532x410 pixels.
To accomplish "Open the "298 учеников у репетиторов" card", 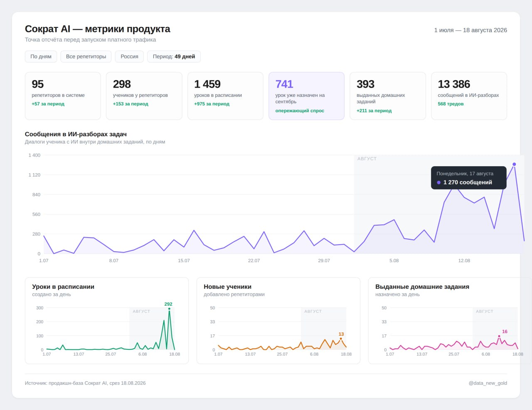I will point(144,96).
